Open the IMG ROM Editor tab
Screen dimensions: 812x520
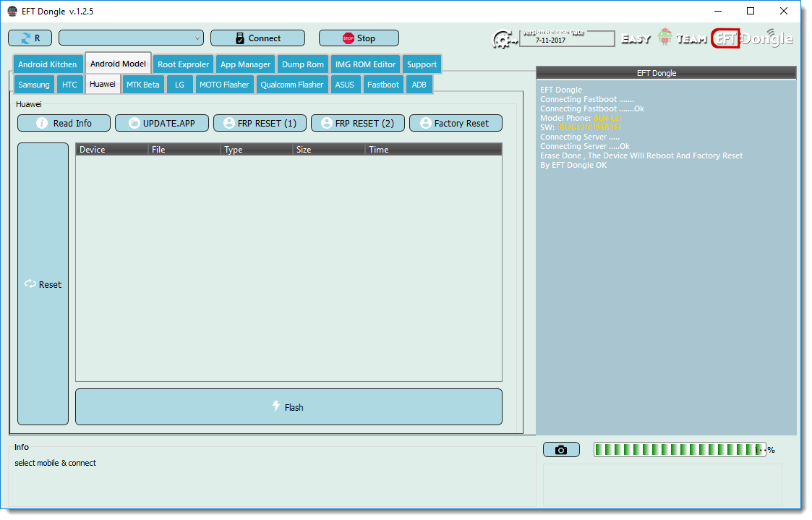coord(366,64)
